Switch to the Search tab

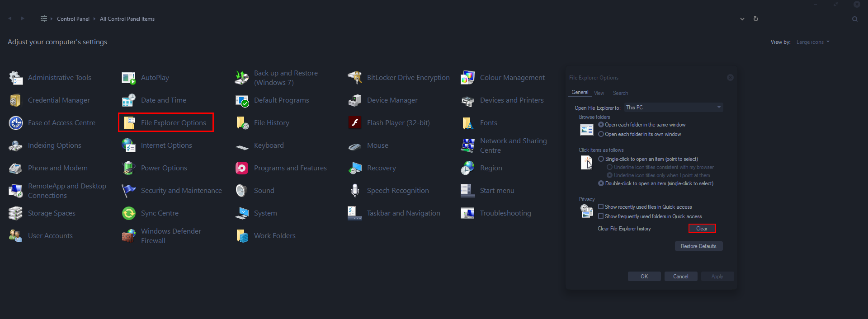[620, 93]
